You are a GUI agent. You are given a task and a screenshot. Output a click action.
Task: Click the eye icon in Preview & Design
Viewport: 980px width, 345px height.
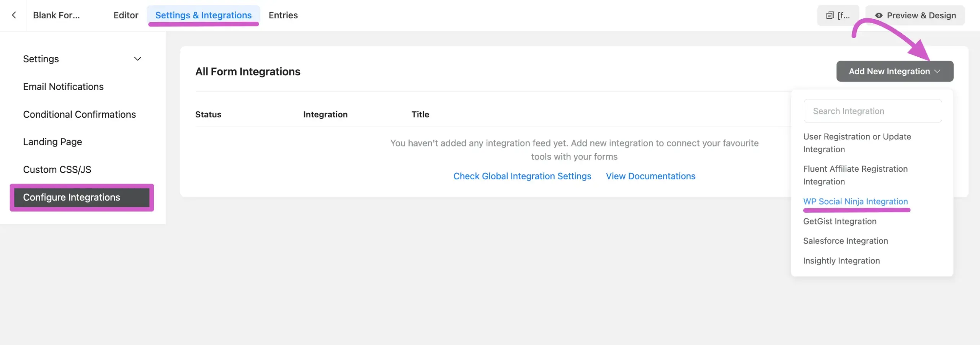pos(879,15)
